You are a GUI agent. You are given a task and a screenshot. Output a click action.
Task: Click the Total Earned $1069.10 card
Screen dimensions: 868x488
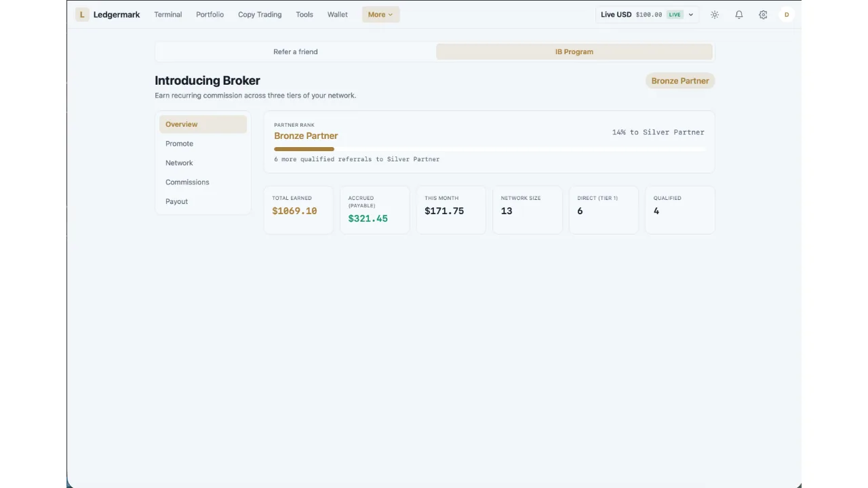298,210
